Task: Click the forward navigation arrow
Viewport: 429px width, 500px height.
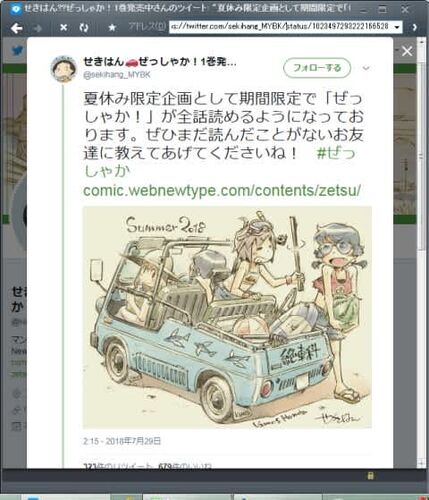Action: 38,28
